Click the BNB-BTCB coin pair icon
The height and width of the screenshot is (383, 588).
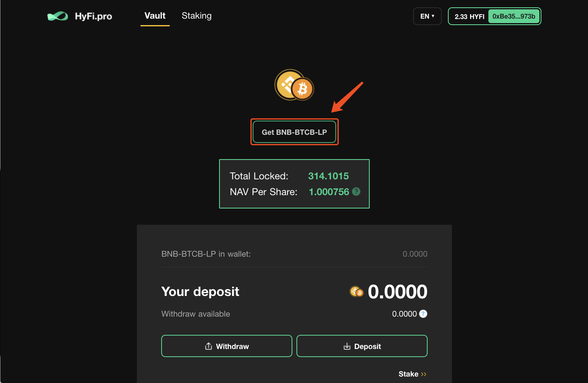294,85
